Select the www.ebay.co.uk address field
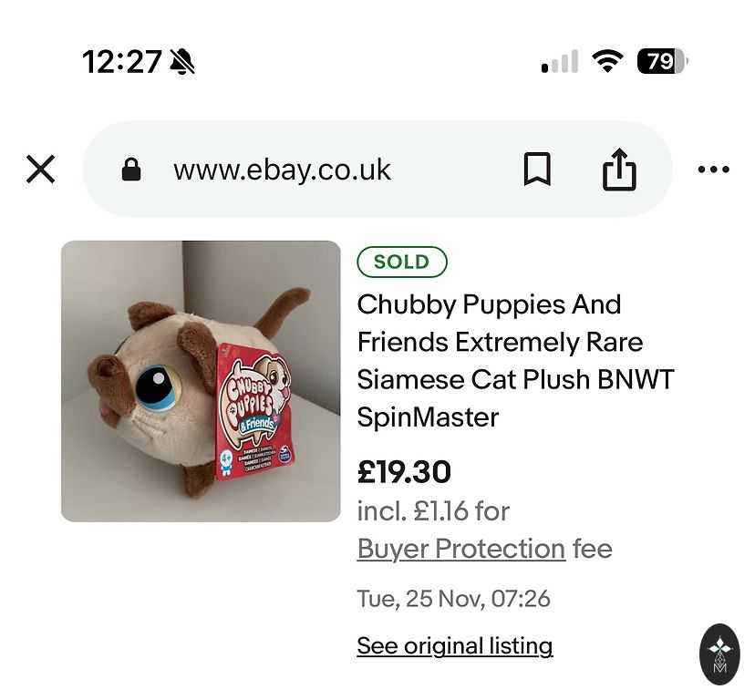The width and height of the screenshot is (755, 700). coord(282,170)
